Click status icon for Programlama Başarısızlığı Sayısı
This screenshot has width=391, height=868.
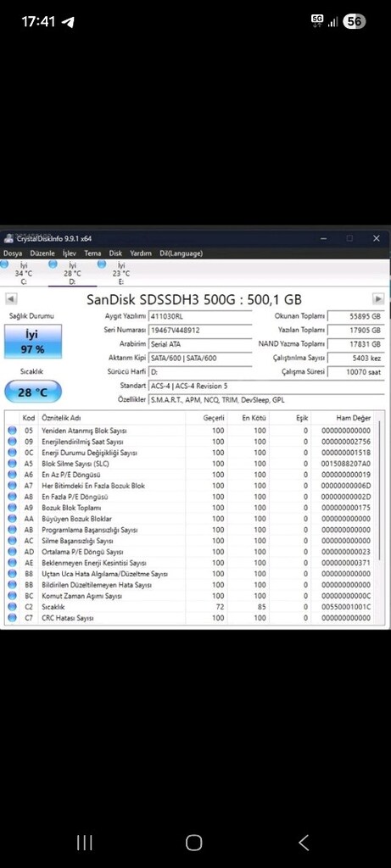[x=12, y=530]
